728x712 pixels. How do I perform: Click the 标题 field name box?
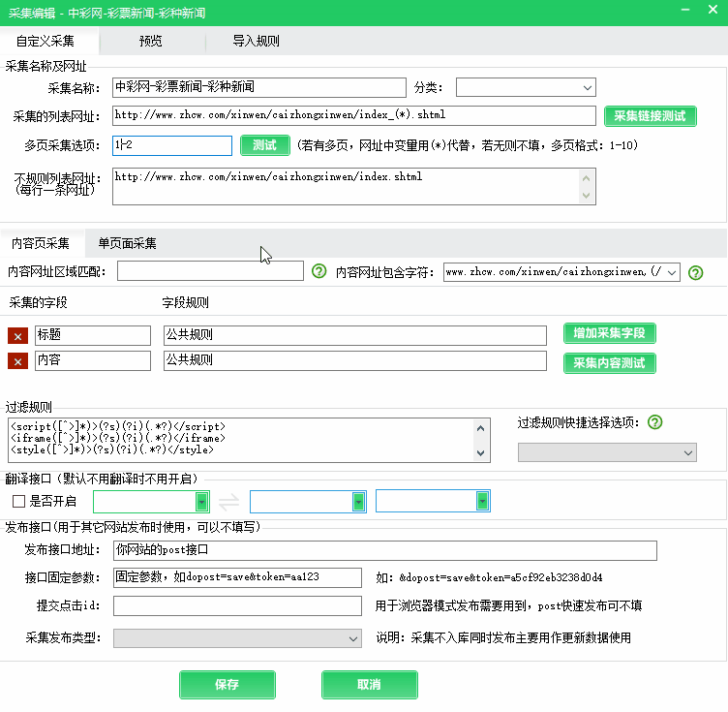(x=93, y=335)
